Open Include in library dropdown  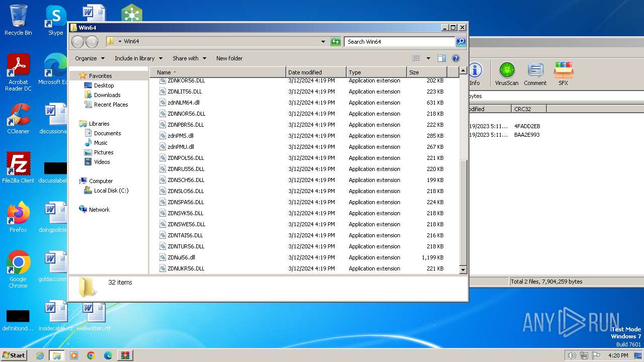138,58
